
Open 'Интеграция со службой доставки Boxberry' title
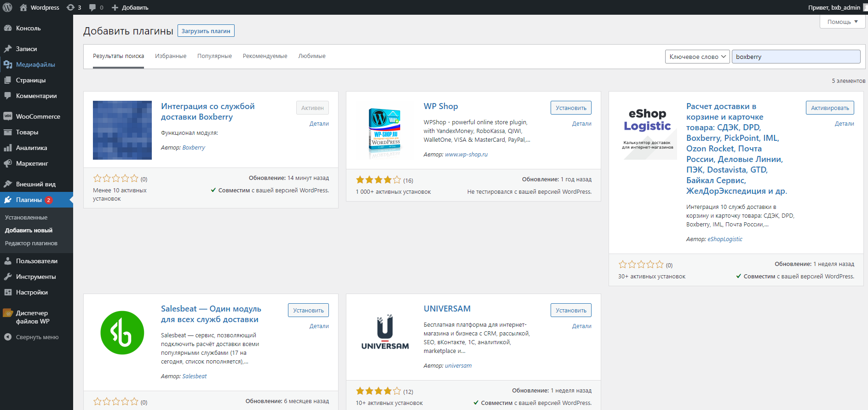208,111
